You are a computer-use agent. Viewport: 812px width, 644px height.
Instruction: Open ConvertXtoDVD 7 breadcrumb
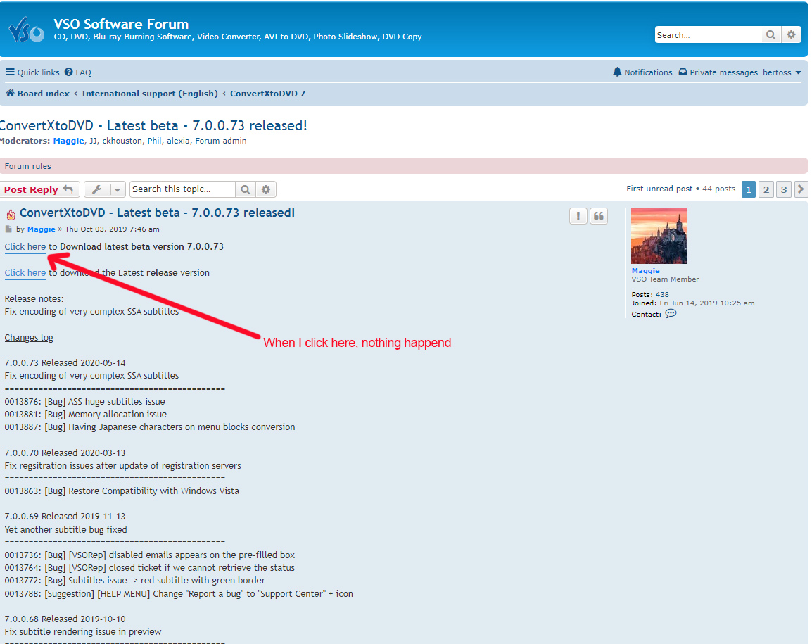click(x=267, y=94)
